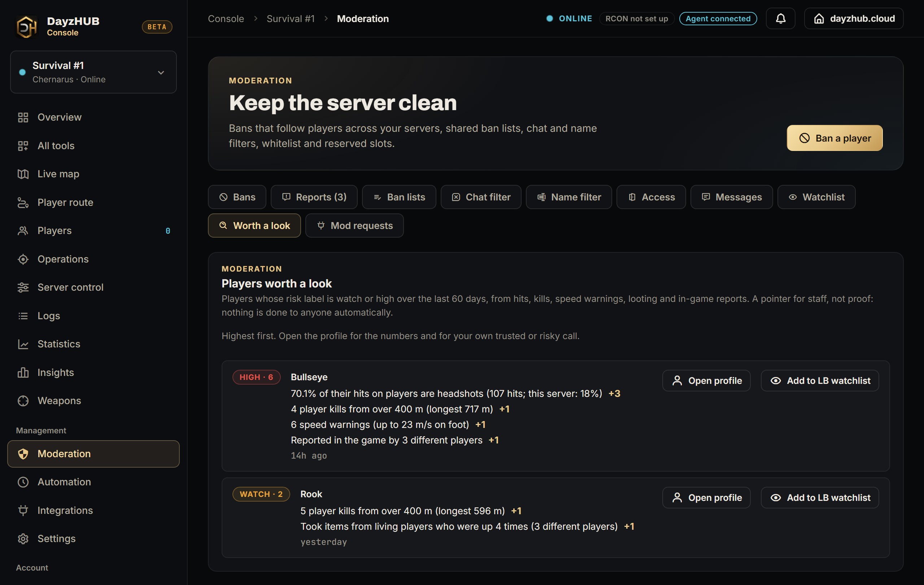The image size is (924, 585).
Task: Click the Weapons crosshair icon
Action: click(23, 400)
